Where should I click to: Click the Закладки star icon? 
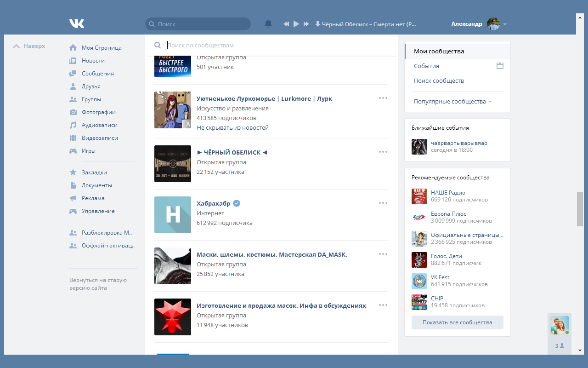click(73, 172)
